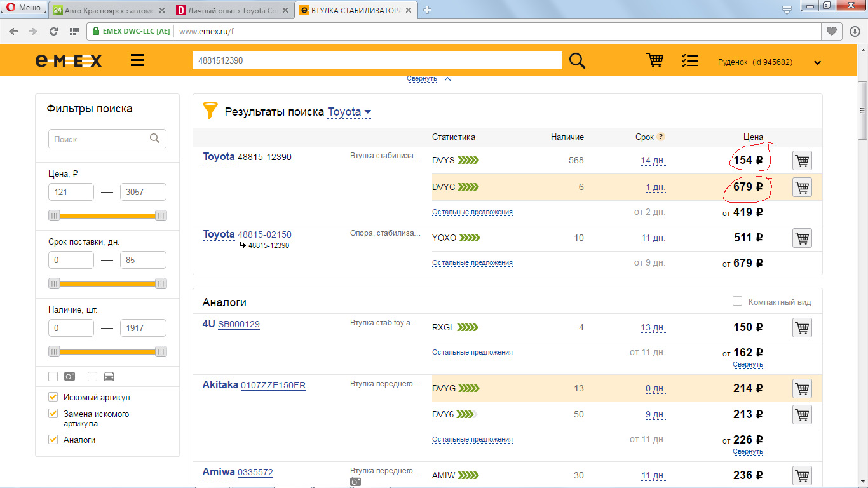The height and width of the screenshot is (488, 868).
Task: Click the browser back arrow
Action: [13, 31]
